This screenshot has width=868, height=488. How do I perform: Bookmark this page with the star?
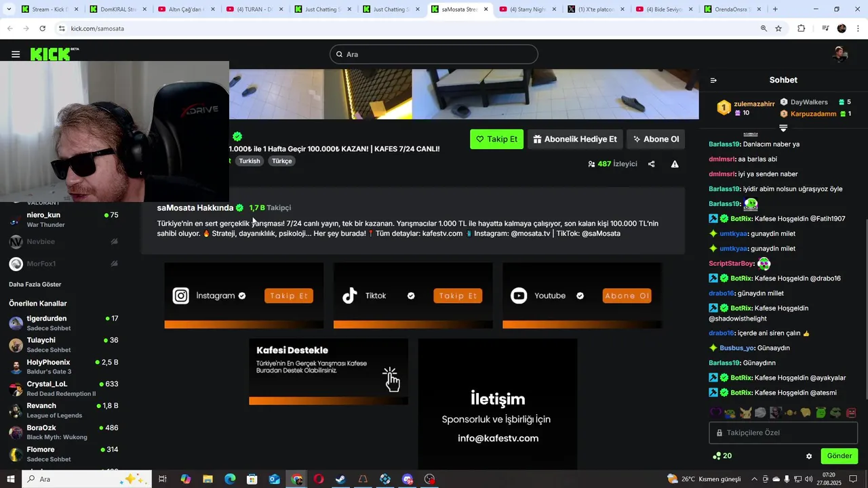point(778,28)
